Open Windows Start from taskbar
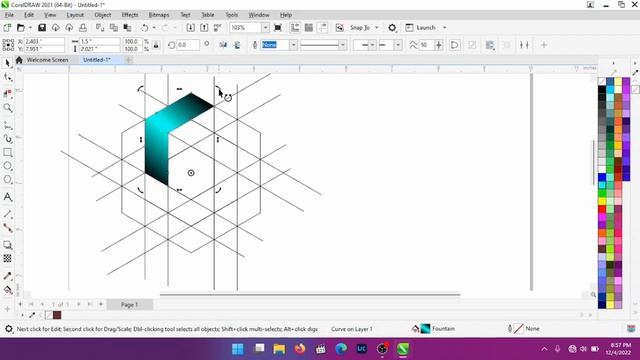This screenshot has height=360, width=640. pos(238,349)
